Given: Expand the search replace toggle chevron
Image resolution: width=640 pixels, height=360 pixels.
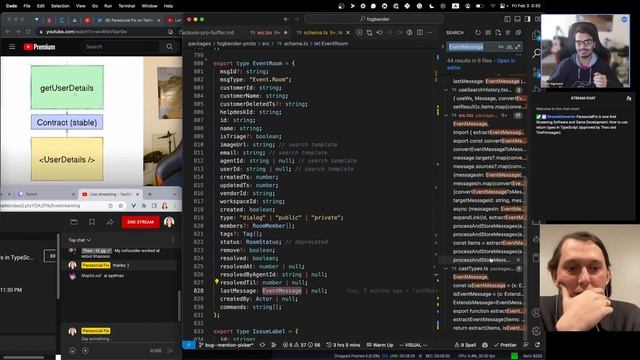Looking at the screenshot, I should coord(442,47).
